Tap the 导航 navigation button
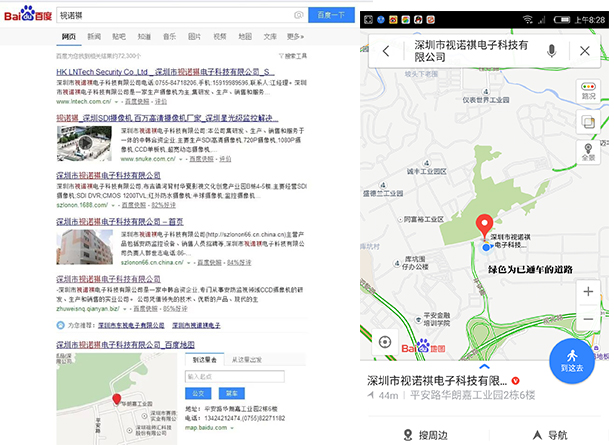Screen dimensions: 614x445 click(550, 435)
